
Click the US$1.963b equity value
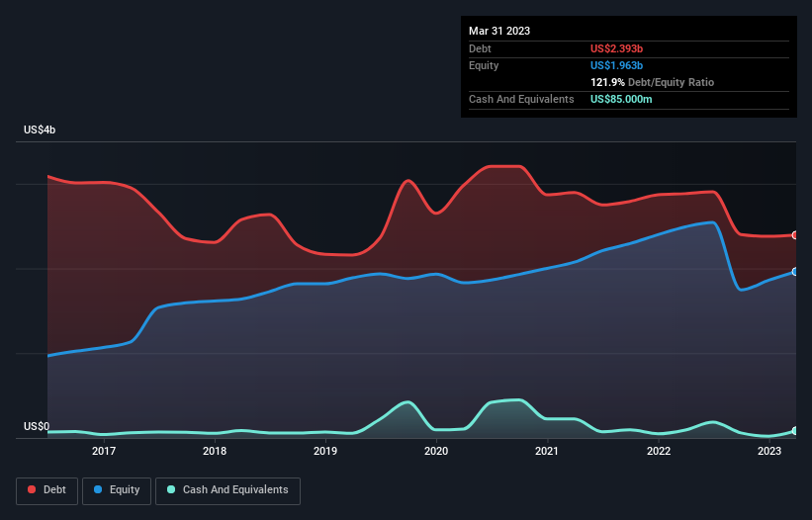pos(616,65)
